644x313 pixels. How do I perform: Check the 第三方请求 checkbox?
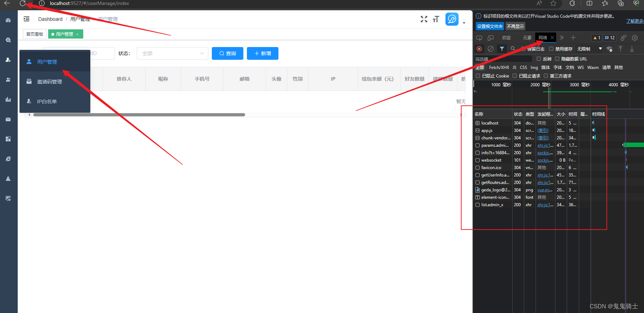[546, 76]
